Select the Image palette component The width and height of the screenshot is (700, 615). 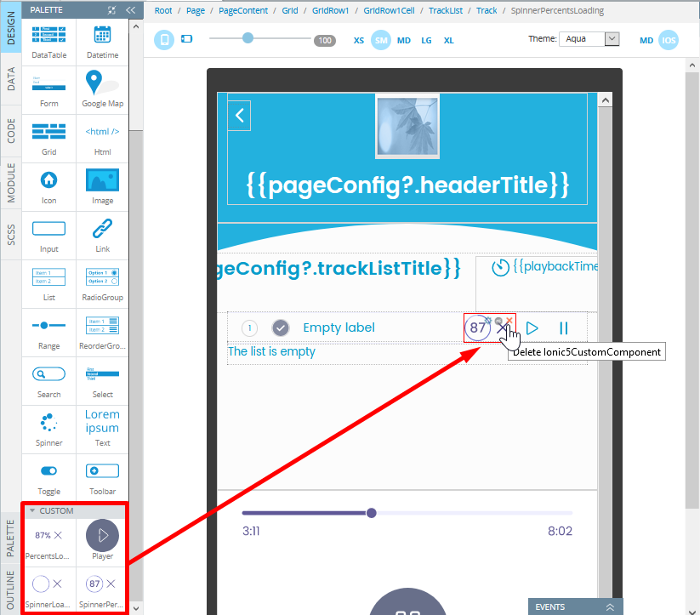102,188
